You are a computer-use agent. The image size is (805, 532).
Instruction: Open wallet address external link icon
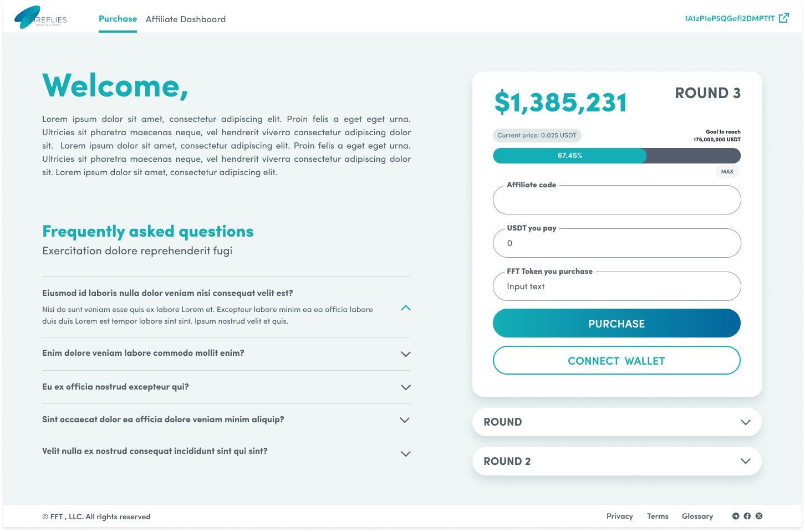tap(783, 18)
